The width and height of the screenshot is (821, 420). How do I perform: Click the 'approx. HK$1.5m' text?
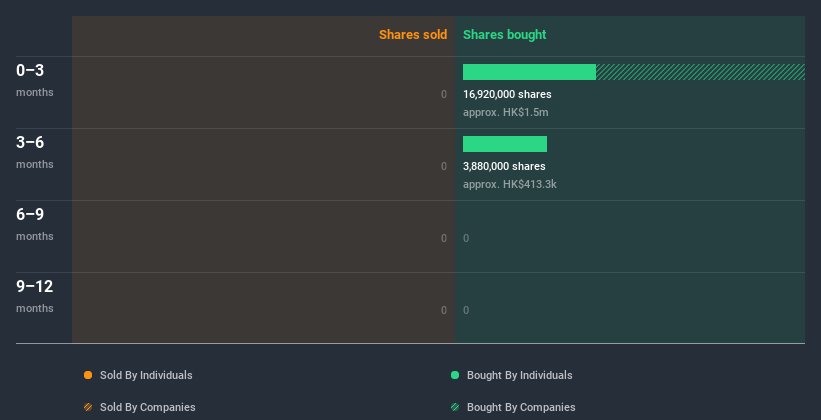506,113
